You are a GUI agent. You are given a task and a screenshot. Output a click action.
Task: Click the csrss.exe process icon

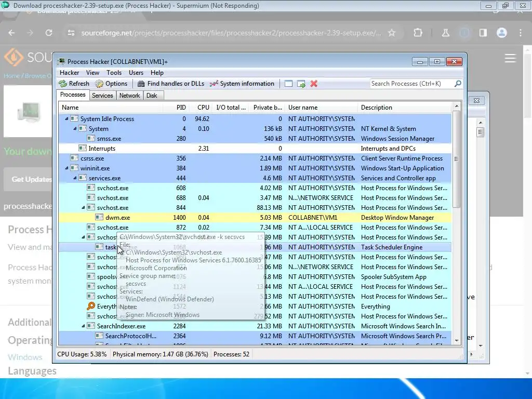click(74, 158)
